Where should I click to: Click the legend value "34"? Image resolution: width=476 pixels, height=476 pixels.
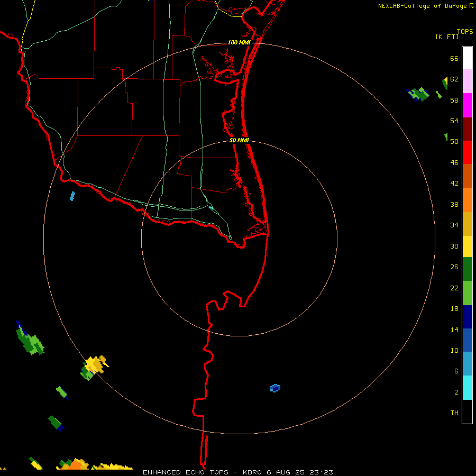pos(454,225)
